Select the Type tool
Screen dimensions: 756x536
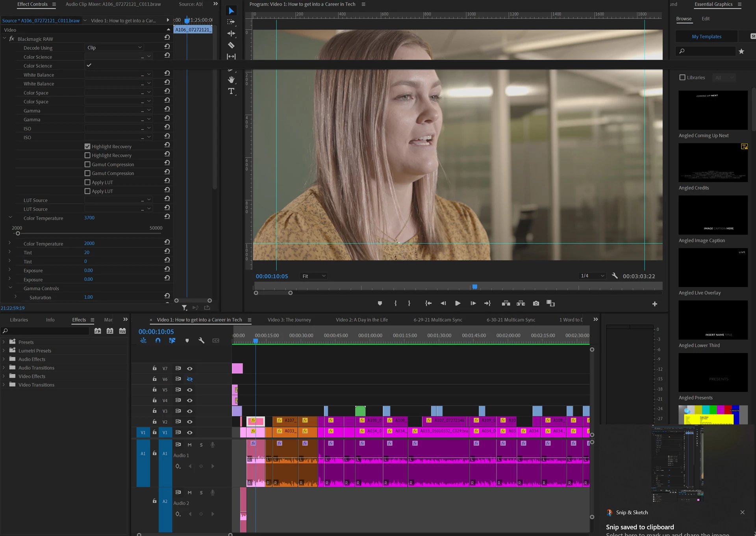(231, 91)
